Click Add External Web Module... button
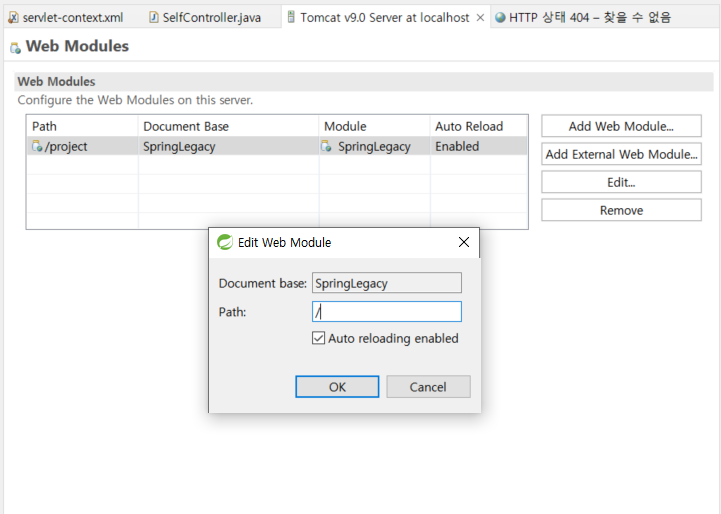Image resolution: width=721 pixels, height=514 pixels. (x=621, y=154)
